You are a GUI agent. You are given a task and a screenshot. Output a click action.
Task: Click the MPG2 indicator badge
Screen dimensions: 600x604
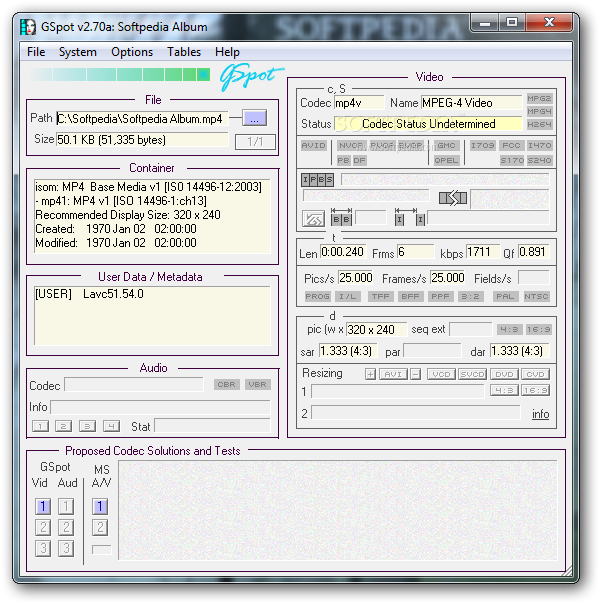point(539,99)
